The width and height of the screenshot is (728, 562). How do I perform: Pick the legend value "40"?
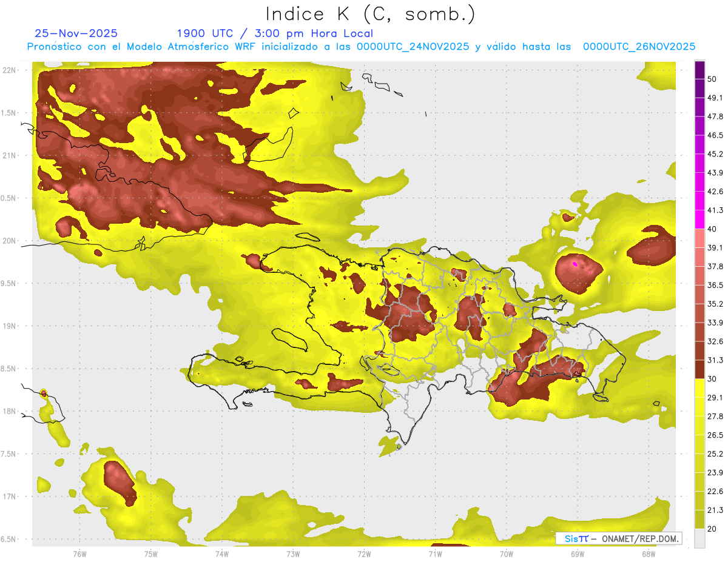[712, 229]
